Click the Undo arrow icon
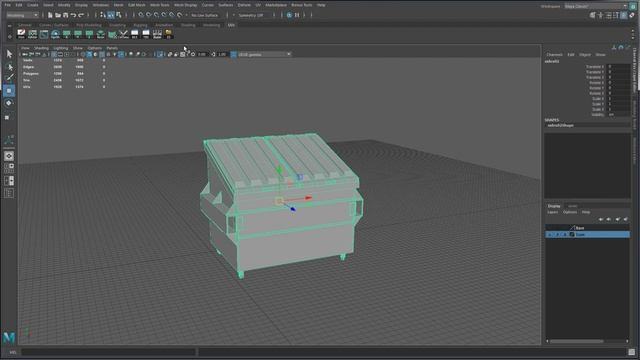 pos(73,15)
